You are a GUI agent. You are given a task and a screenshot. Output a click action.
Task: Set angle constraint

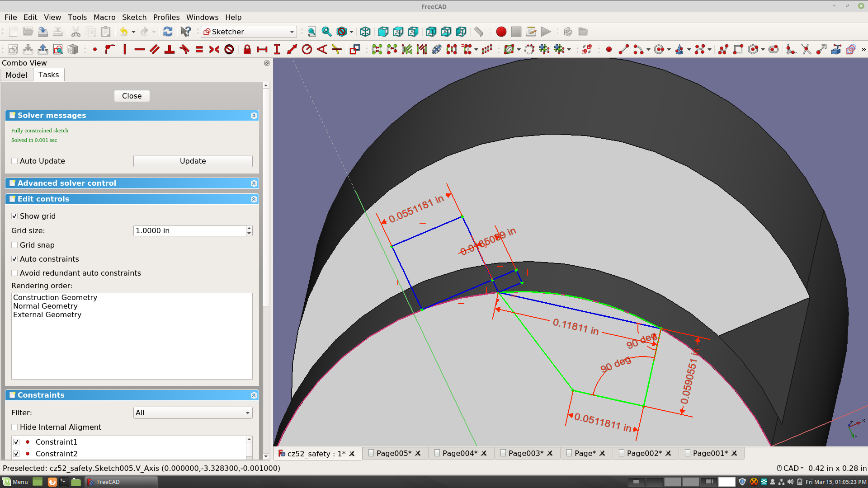pos(321,49)
